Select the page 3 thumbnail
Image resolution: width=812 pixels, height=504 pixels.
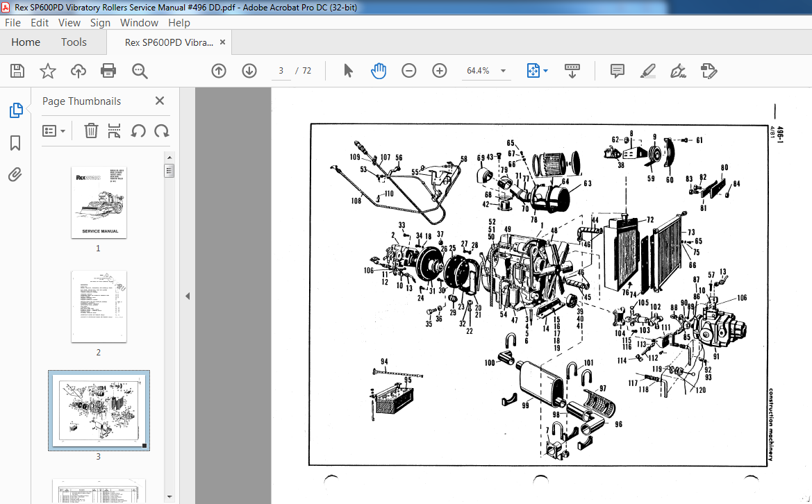tap(99, 410)
